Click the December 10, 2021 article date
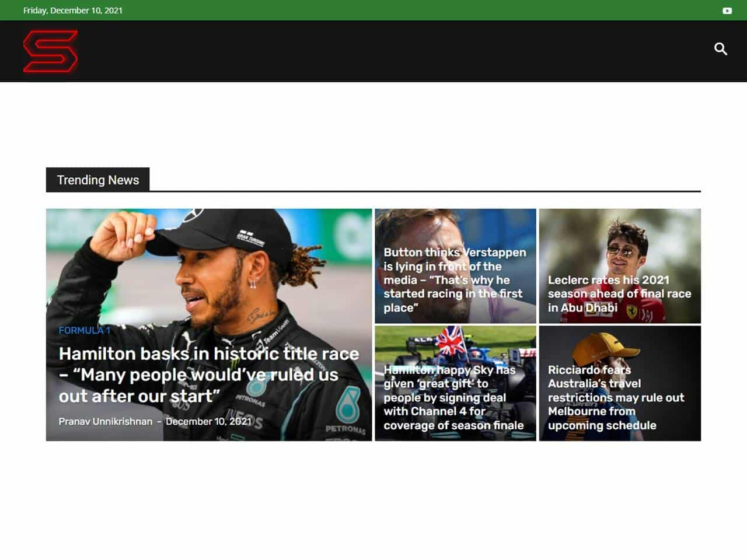Viewport: 747px width, 560px height. pyautogui.click(x=208, y=421)
